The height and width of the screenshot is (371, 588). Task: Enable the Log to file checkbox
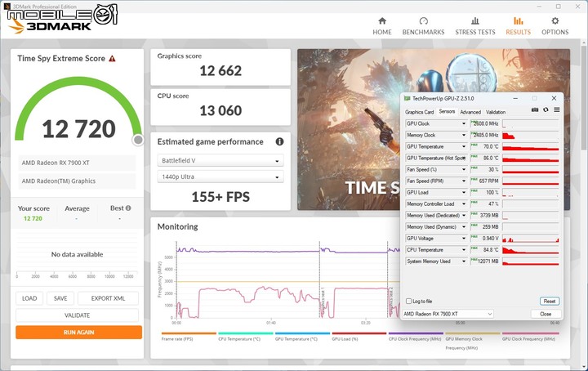click(409, 301)
